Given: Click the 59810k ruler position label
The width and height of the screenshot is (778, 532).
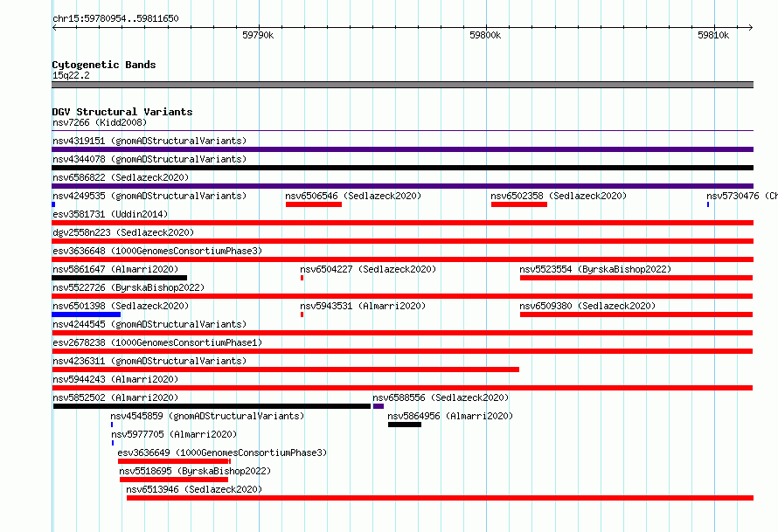Looking at the screenshot, I should [x=713, y=35].
